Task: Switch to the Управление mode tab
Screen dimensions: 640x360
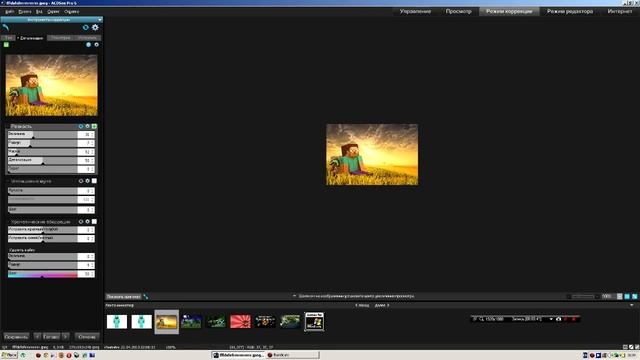Action: coord(415,11)
